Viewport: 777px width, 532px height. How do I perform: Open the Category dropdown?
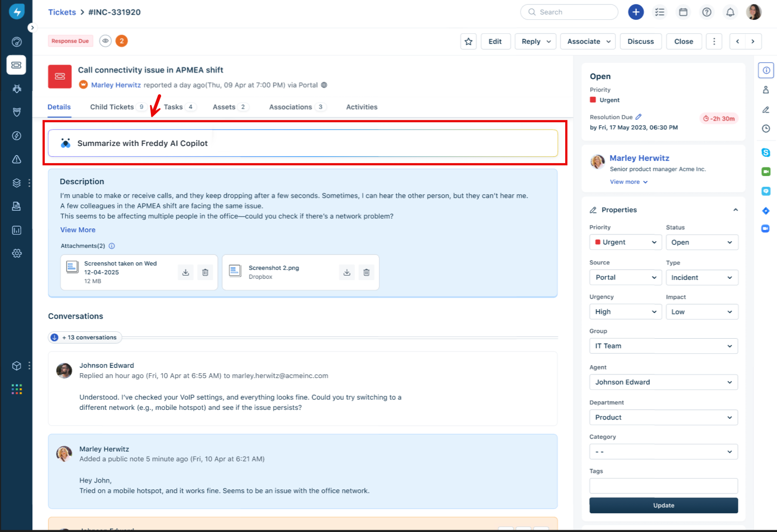click(x=663, y=452)
